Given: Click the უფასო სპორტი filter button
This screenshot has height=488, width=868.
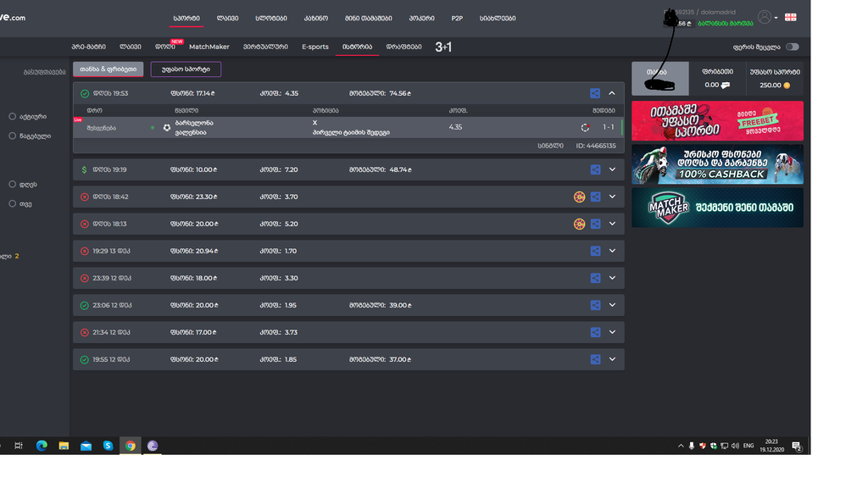Looking at the screenshot, I should [186, 69].
